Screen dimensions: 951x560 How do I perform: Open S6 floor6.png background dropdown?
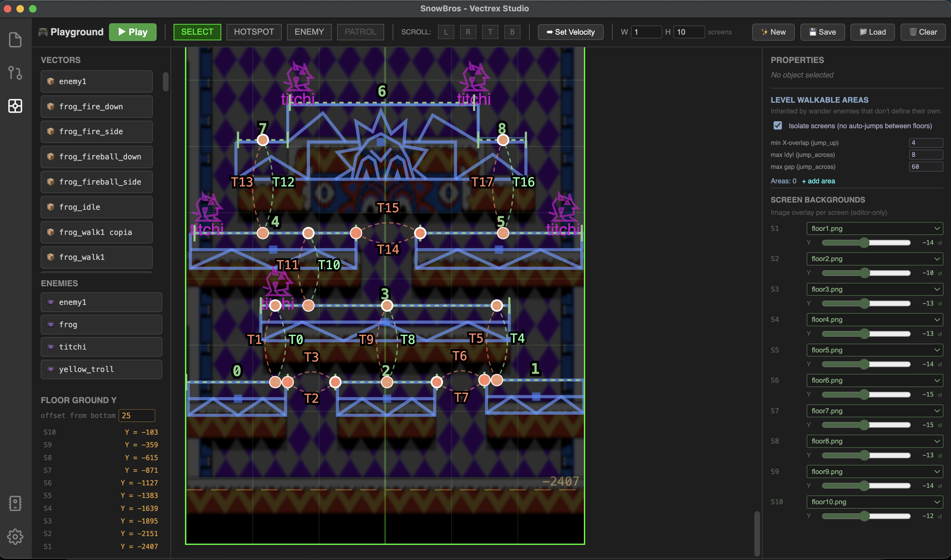[x=875, y=380]
